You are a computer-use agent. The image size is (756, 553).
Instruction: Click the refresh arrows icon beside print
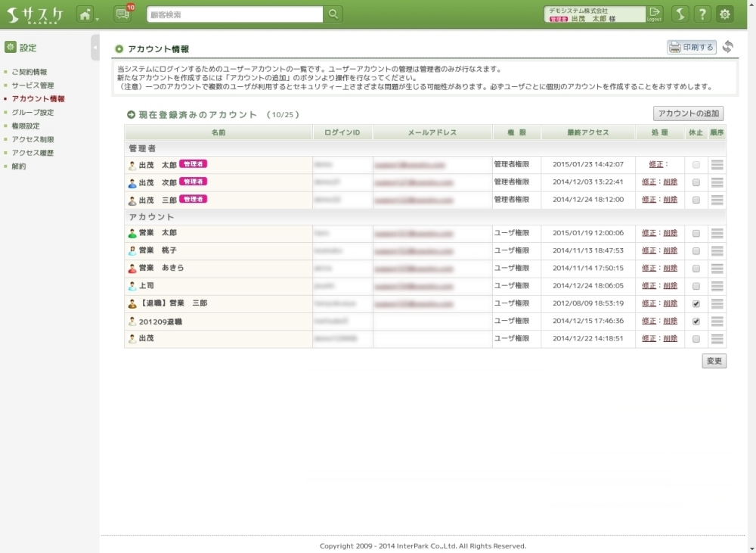728,47
